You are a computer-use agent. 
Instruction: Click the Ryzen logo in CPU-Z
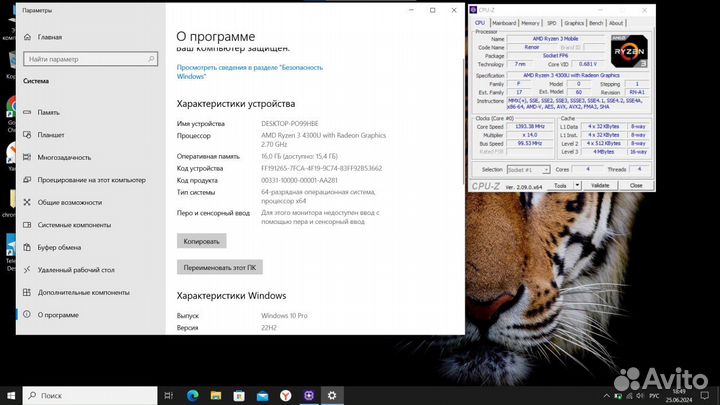coord(629,51)
